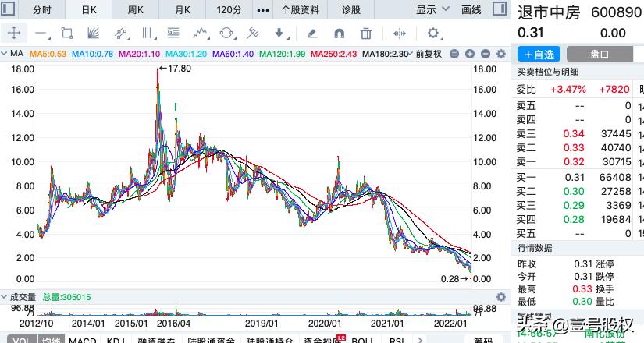Select the 陆股通持仓 indicator tab

[269, 340]
